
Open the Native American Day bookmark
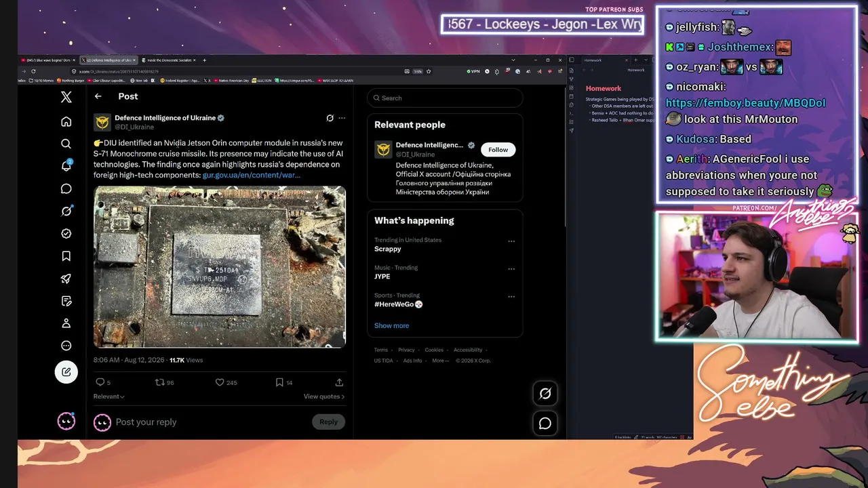(231, 80)
